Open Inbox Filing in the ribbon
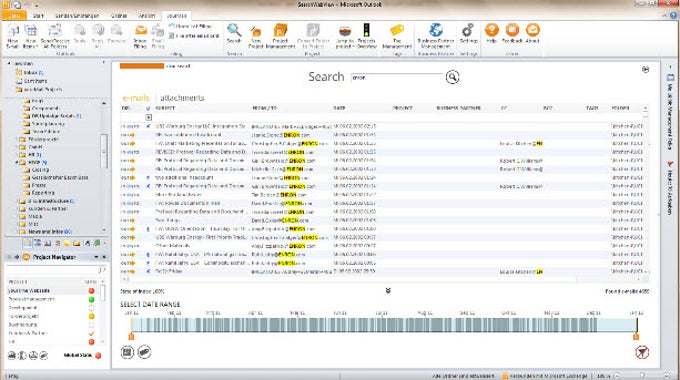Image resolution: width=680 pixels, height=380 pixels. (x=141, y=36)
